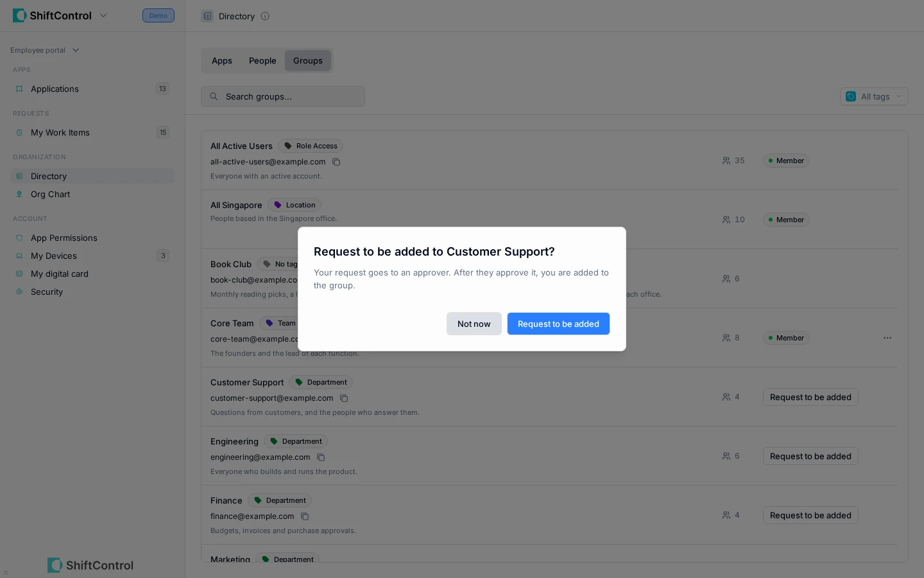The width and height of the screenshot is (924, 578).
Task: Open My Devices page
Action: coord(92,256)
